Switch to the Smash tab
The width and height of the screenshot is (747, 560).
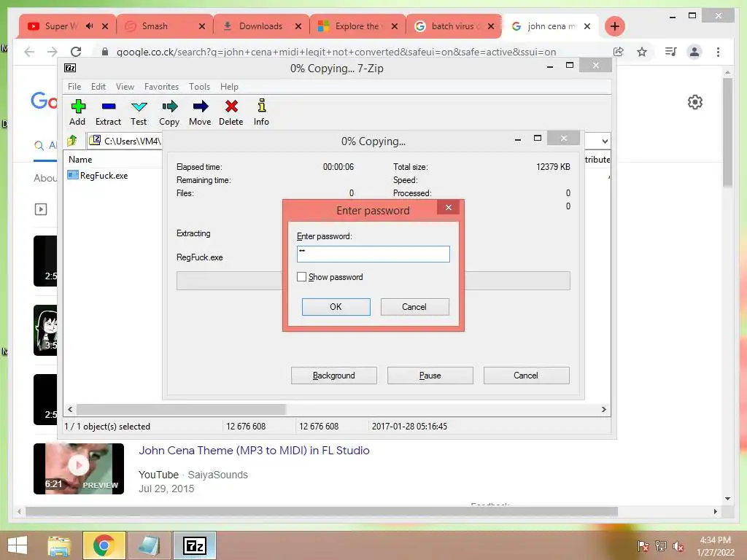tap(155, 26)
